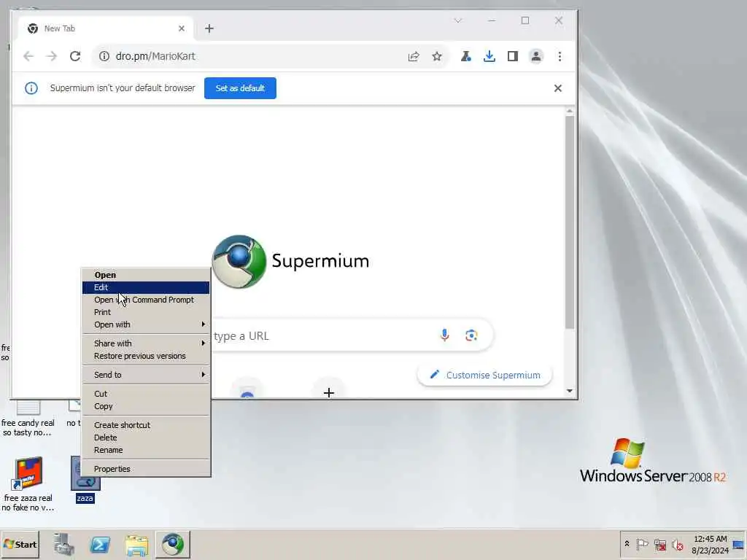Click the browser forward arrow

52,56
